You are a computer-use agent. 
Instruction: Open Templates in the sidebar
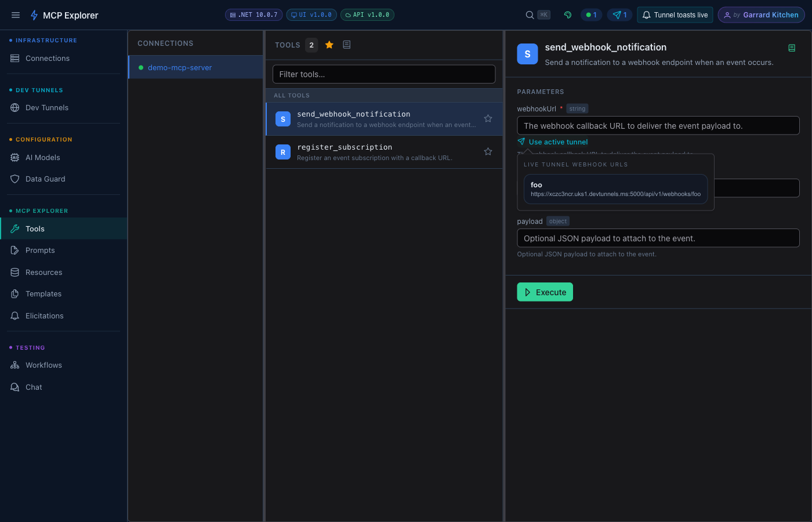click(x=64, y=293)
